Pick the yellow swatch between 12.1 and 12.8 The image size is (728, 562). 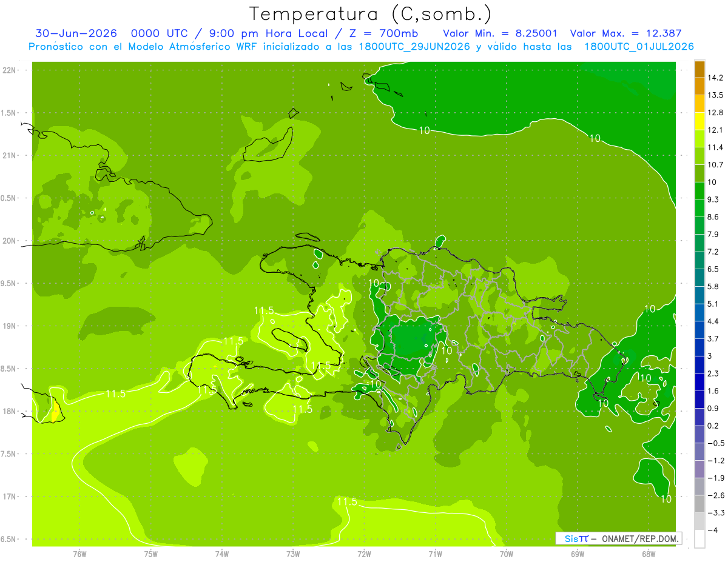(699, 121)
